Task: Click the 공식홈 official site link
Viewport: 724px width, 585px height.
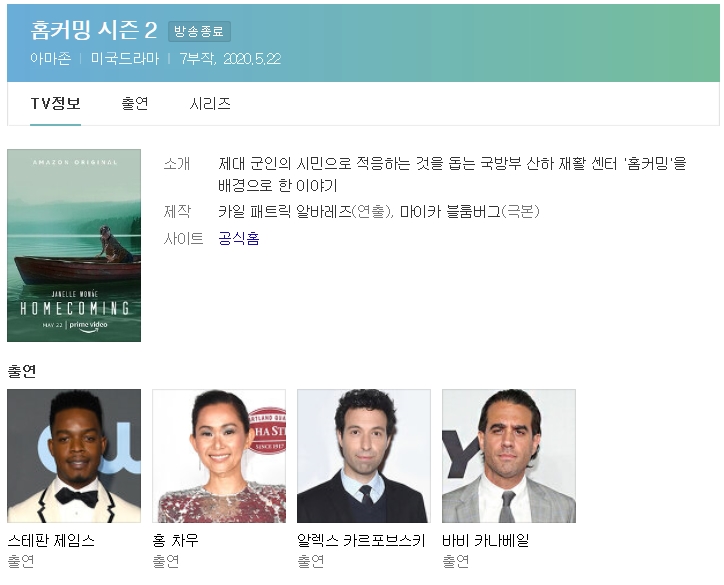Action: (239, 238)
